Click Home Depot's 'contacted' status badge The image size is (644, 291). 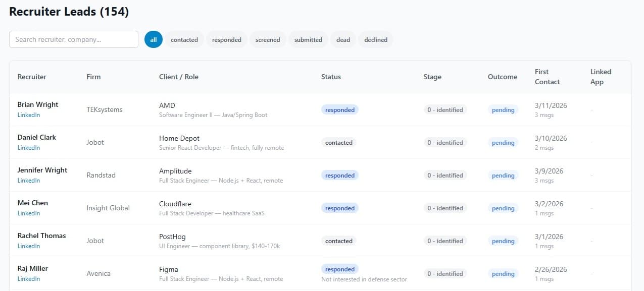tap(338, 142)
